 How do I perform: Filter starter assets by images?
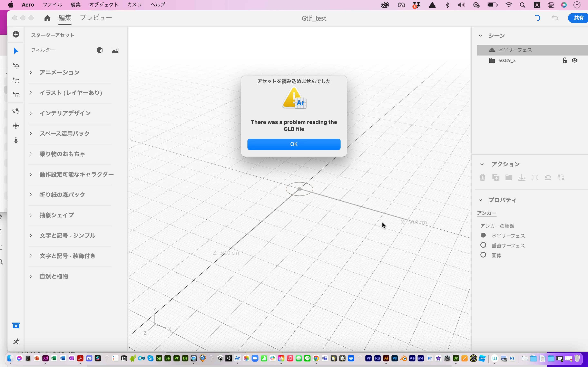pyautogui.click(x=115, y=50)
